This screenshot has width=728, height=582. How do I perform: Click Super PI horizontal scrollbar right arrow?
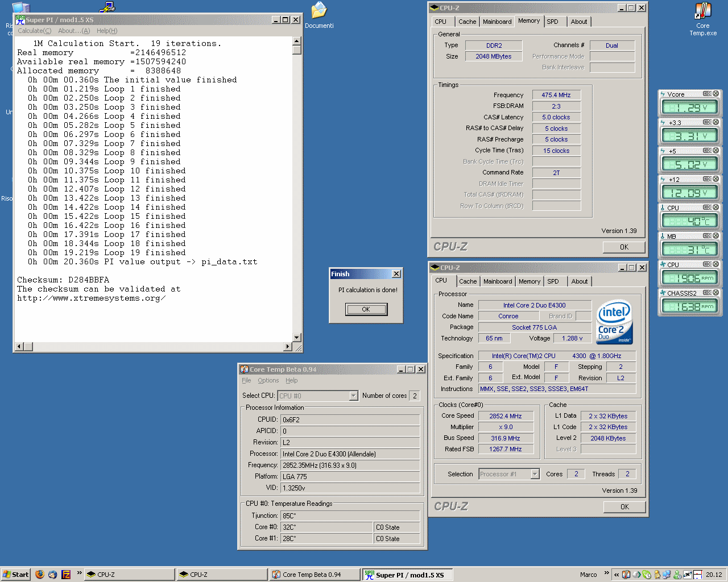click(287, 347)
